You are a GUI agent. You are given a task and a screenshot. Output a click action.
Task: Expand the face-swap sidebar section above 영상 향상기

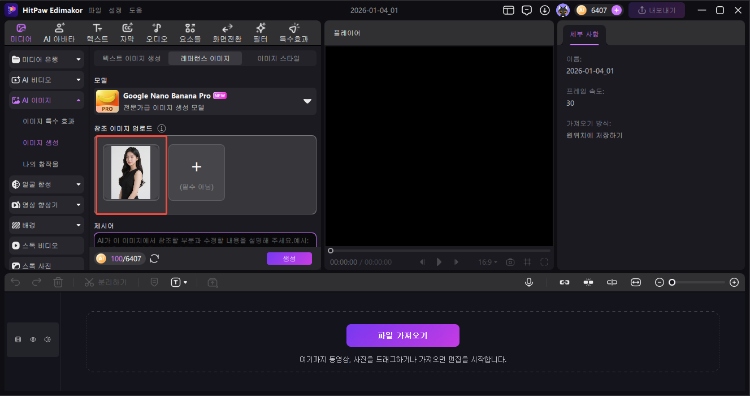46,184
